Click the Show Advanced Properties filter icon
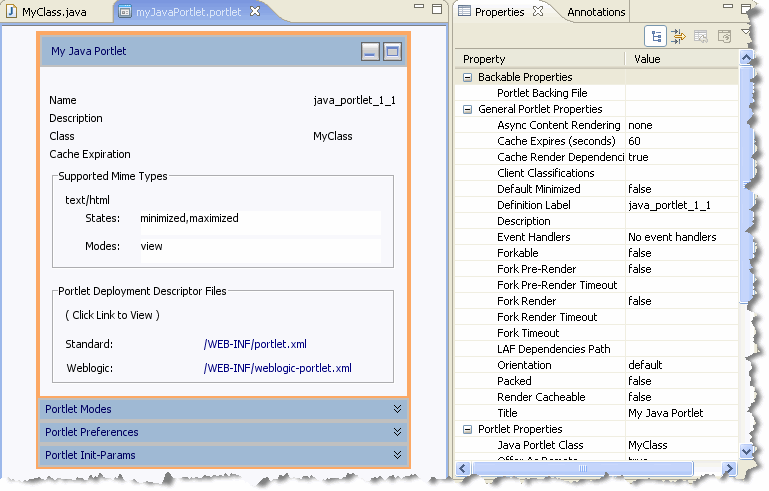This screenshot has height=491, width=769. pos(678,36)
